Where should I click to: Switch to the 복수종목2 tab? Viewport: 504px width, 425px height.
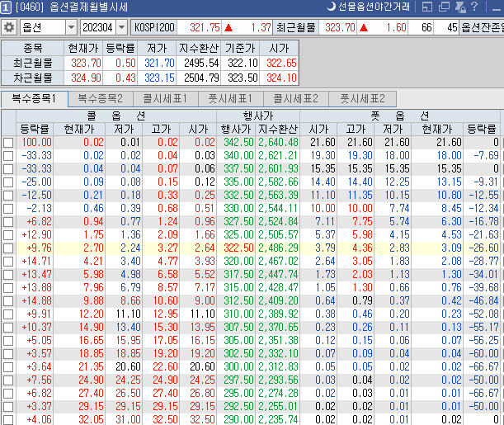coord(101,99)
